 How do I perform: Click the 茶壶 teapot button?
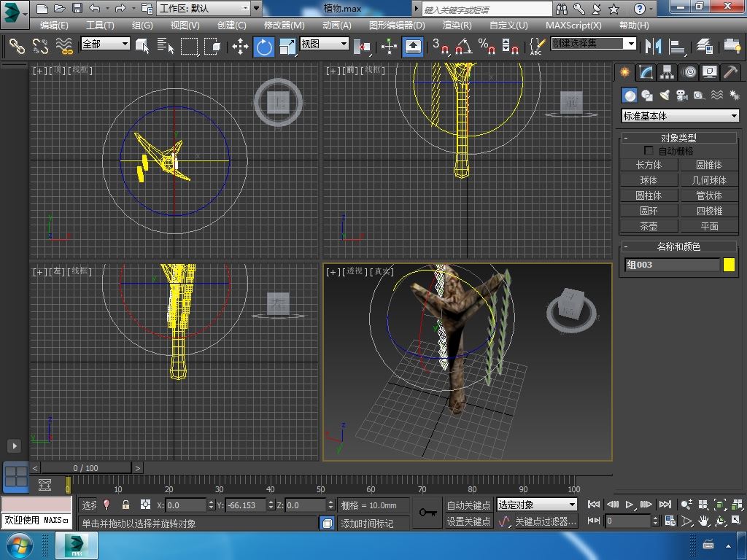(649, 226)
